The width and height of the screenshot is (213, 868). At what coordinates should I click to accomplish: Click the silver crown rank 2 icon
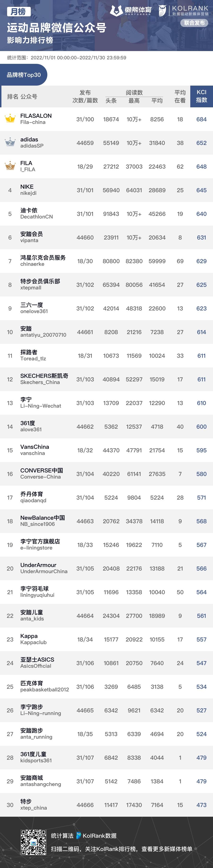[x=10, y=142]
